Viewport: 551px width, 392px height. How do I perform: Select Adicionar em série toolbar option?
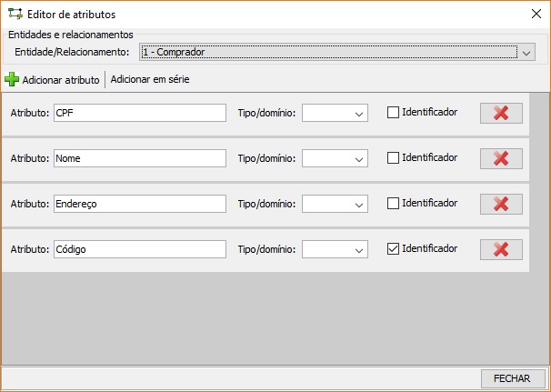(150, 79)
